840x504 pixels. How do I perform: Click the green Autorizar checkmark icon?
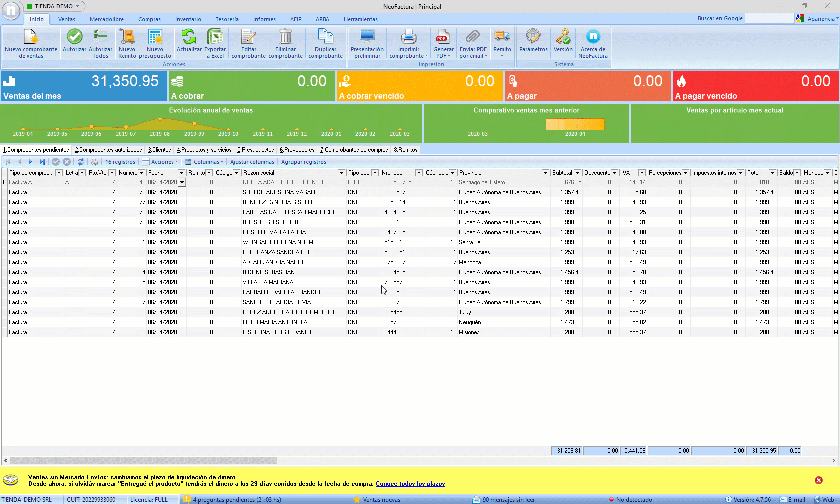click(74, 37)
